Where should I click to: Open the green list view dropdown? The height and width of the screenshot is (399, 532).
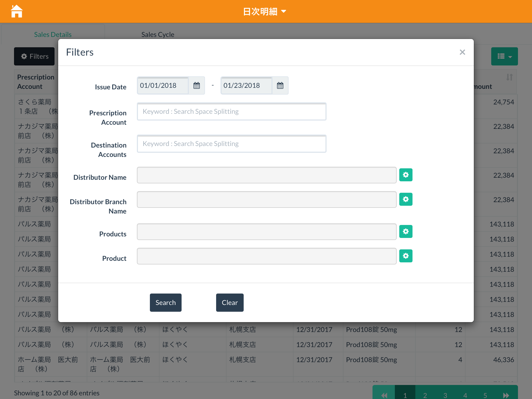[x=504, y=56]
